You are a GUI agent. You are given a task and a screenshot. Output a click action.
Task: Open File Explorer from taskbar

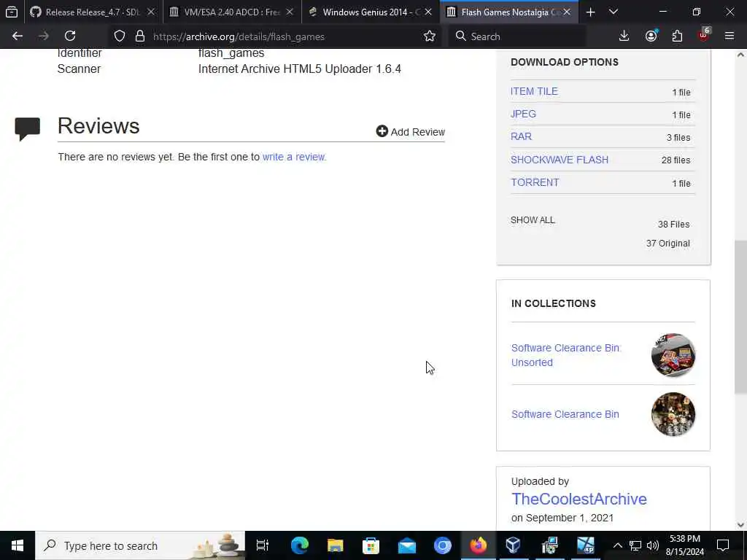coord(336,545)
